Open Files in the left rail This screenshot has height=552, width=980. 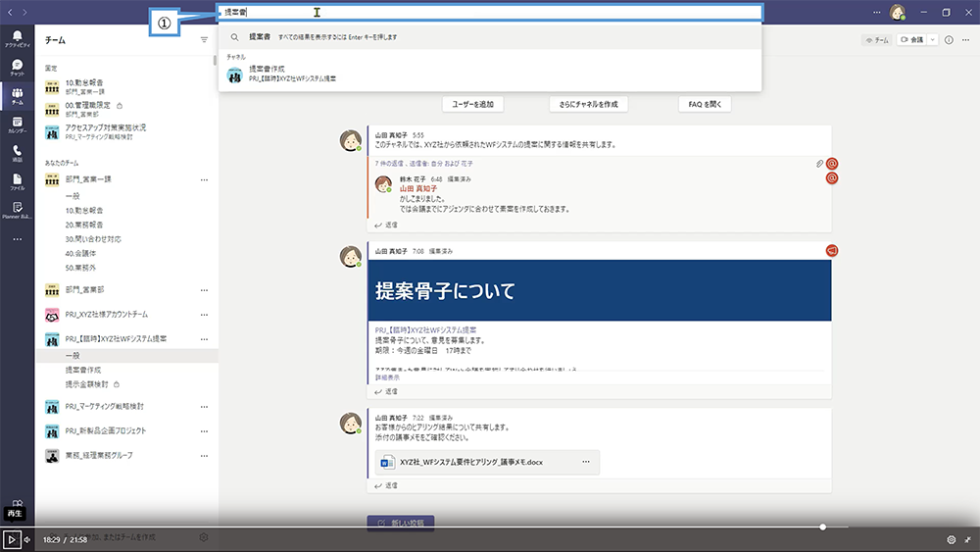point(17,182)
